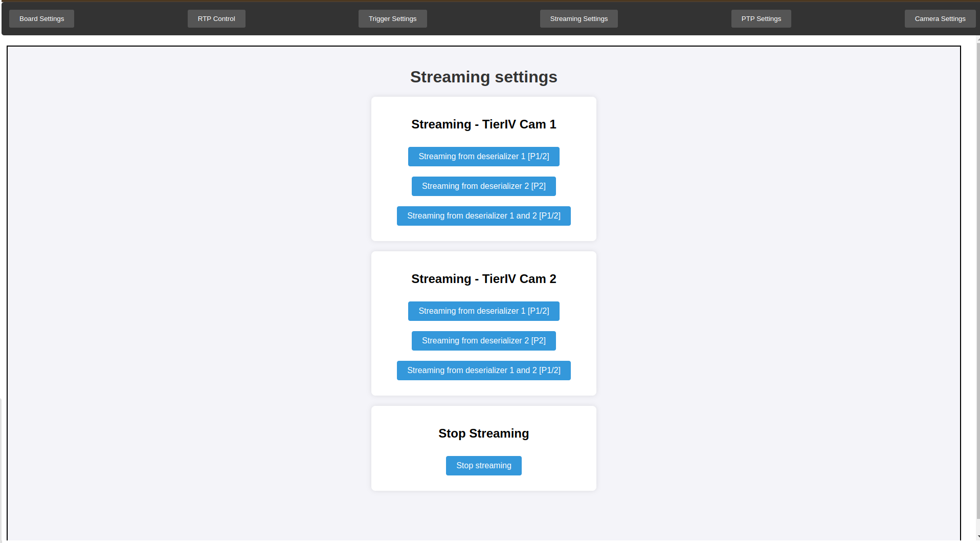Click the Streaming - TierIV Cam 1 heading
This screenshot has width=980, height=543.
coord(484,124)
